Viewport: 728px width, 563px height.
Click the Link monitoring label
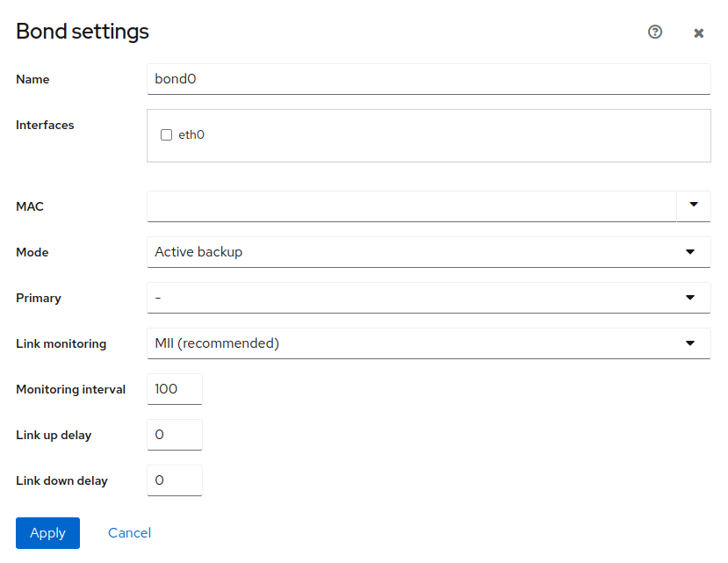(61, 344)
